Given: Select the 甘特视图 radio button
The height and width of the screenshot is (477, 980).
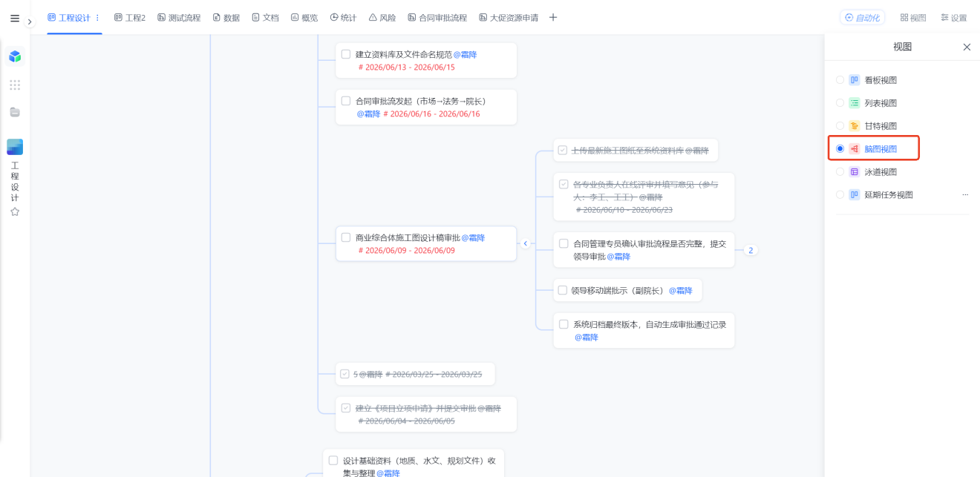Looking at the screenshot, I should click(840, 126).
